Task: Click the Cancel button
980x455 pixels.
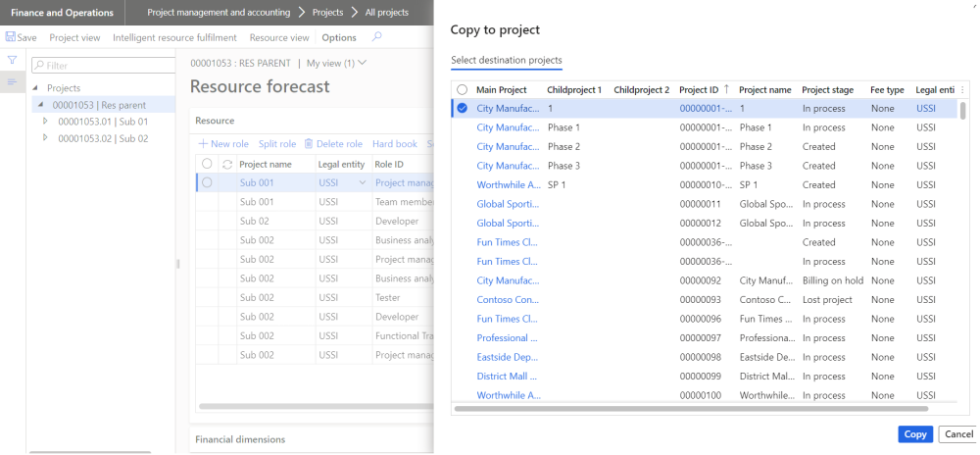Action: tap(958, 434)
